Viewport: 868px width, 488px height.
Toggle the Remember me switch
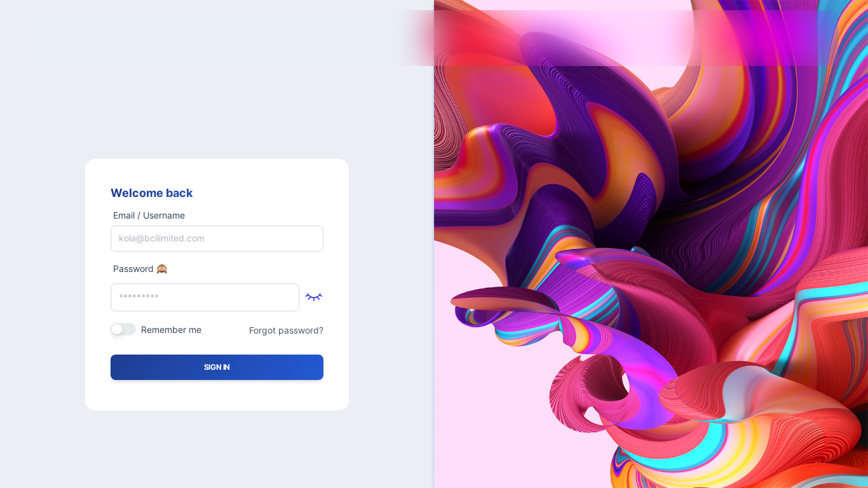click(123, 329)
